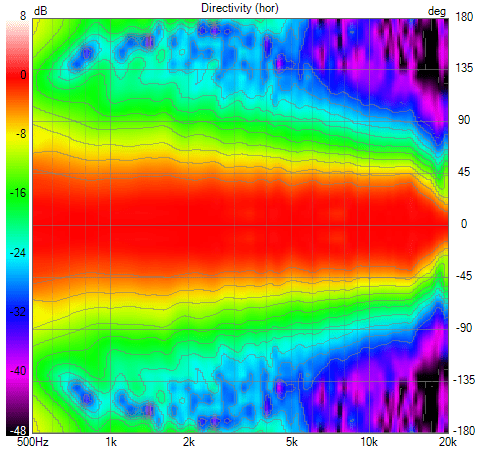Screen dimensions: 480x451
Task: Click the '0' degree axis label
Action: pyautogui.click(x=464, y=224)
